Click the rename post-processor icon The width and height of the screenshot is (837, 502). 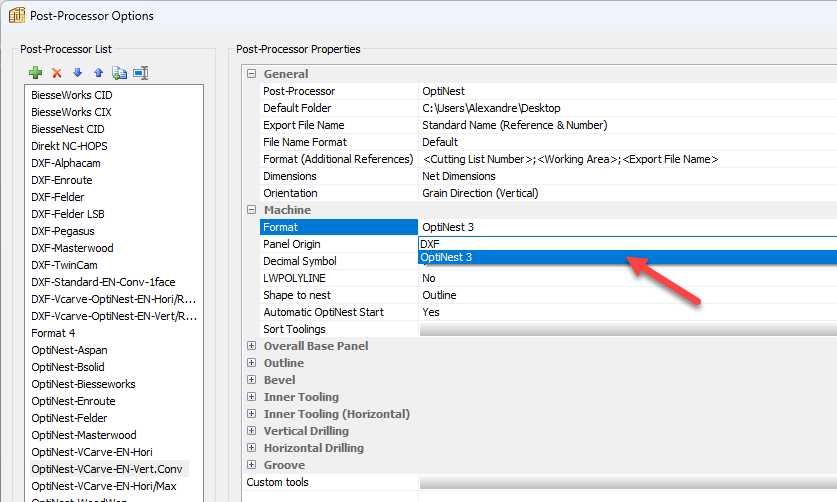point(141,73)
